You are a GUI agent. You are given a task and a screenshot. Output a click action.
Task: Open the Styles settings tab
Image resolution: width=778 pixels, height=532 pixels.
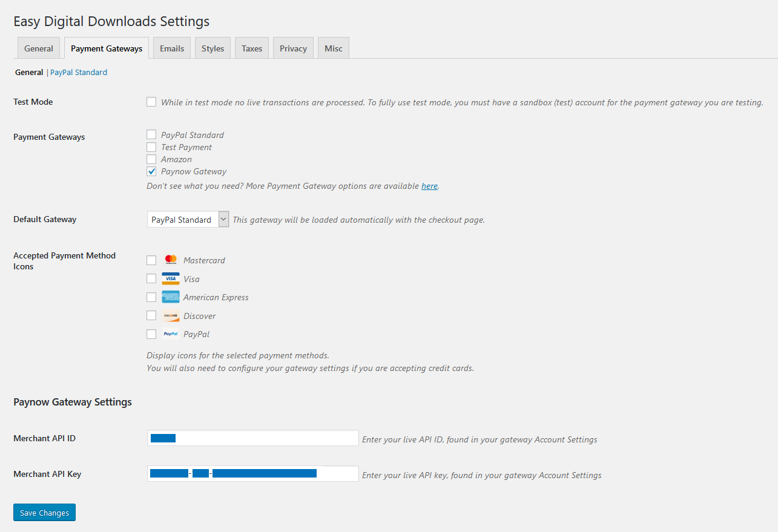tap(213, 48)
